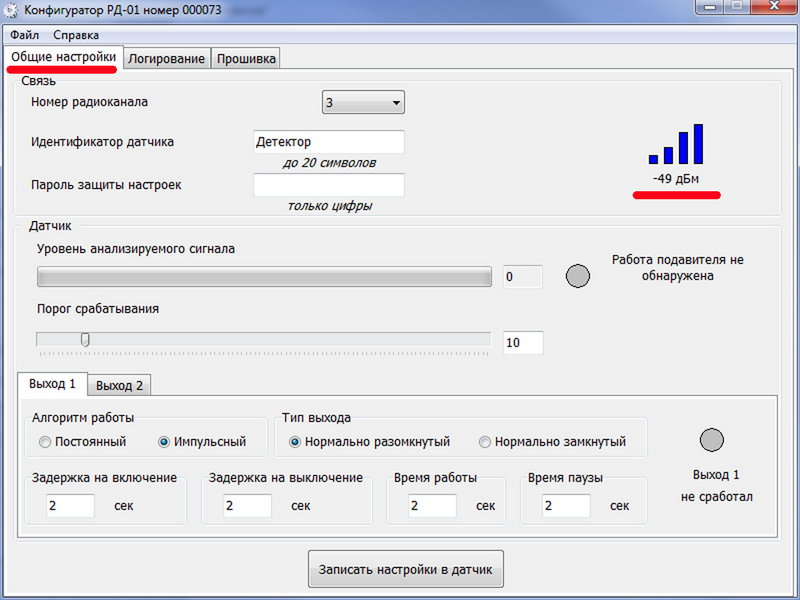Focus the Идентификатор датчика text field

click(329, 142)
